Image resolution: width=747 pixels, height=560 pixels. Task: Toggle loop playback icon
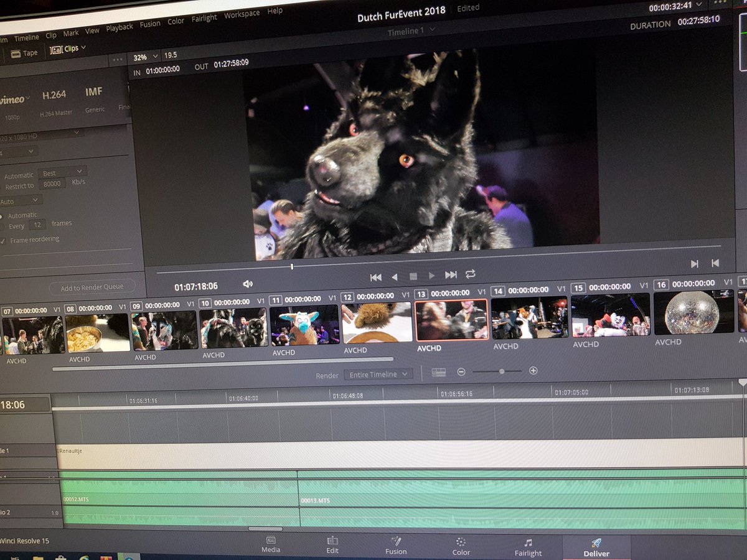470,274
